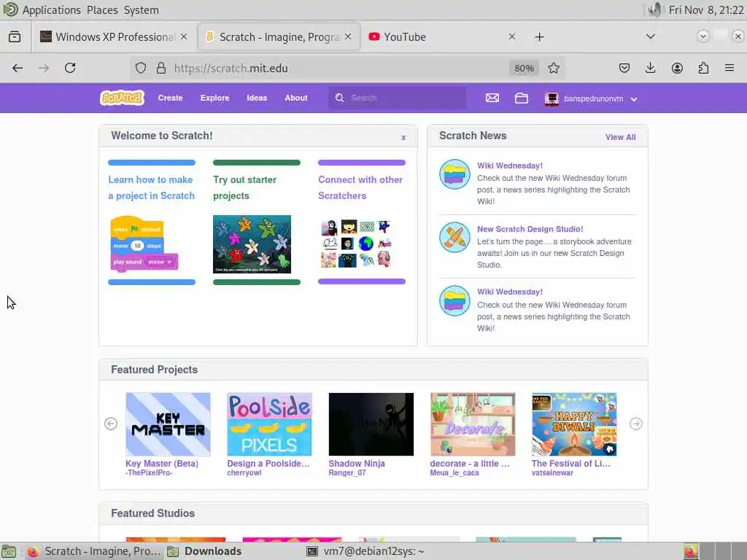Click the show desktop icon in taskbar

(x=9, y=551)
